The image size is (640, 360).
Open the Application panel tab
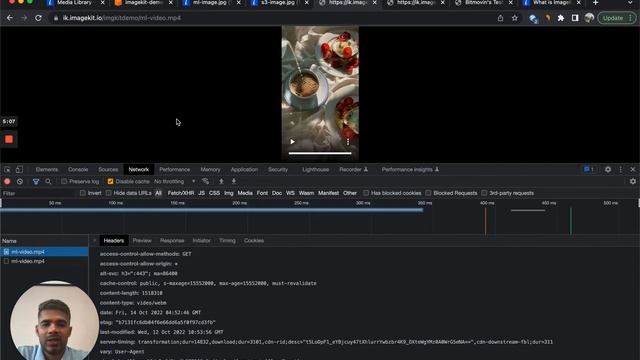[244, 169]
